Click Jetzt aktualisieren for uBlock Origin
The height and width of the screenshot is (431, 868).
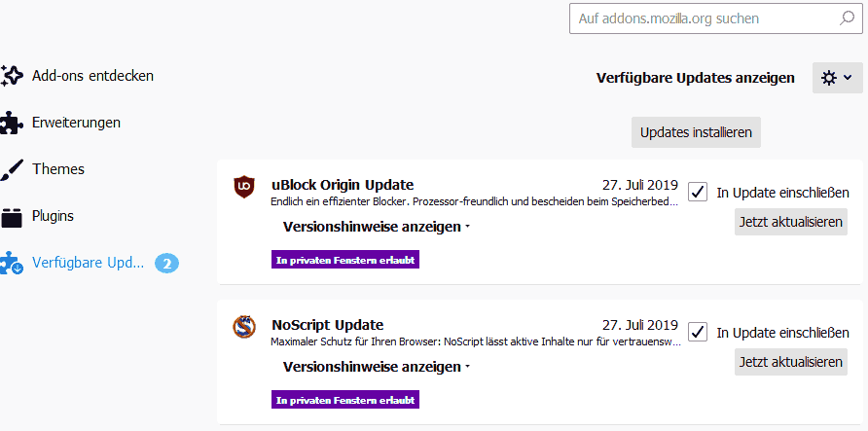[x=790, y=222]
